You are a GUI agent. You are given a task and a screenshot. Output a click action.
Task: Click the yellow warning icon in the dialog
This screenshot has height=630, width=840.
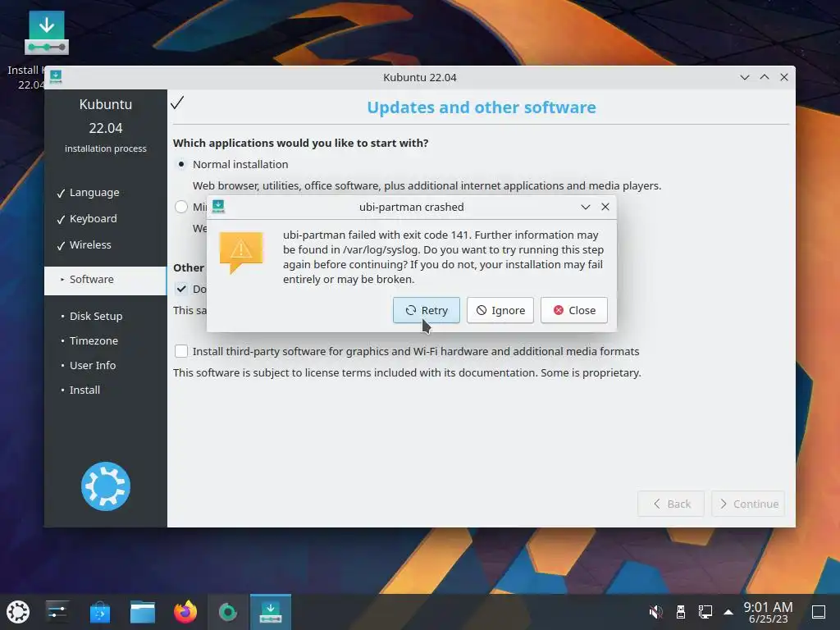[241, 252]
